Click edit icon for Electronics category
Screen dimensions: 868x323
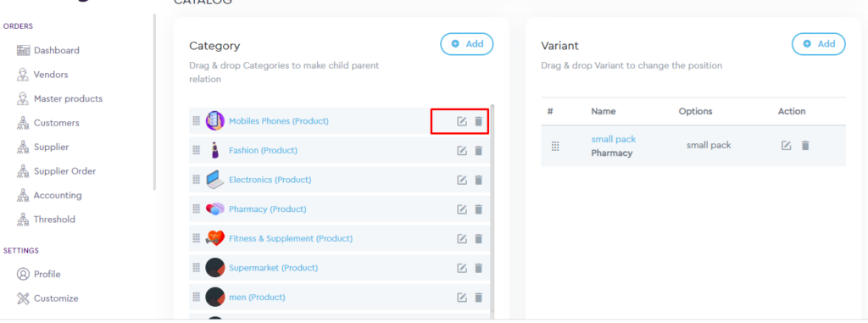(462, 180)
